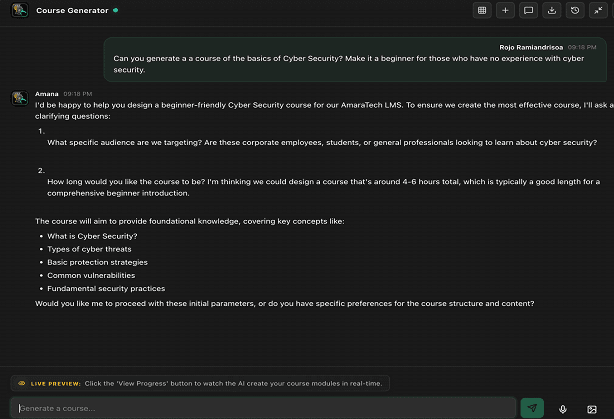This screenshot has height=419, width=614.
Task: Click the 'Common vulnerabilities' bullet
Action: (x=91, y=275)
